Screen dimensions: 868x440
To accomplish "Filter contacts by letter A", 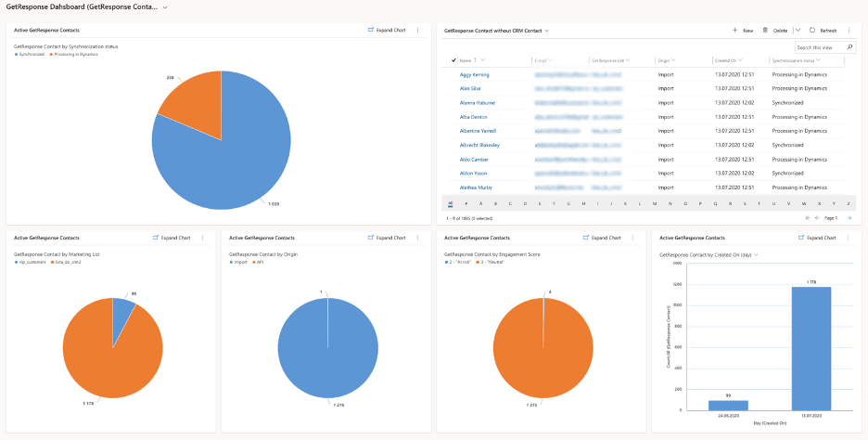I will (x=481, y=204).
